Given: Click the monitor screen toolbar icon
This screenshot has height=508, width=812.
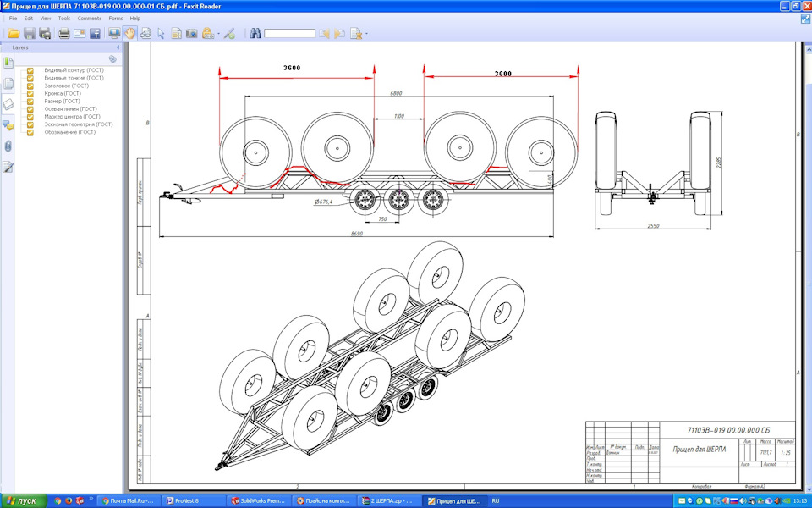Looking at the screenshot, I should coord(114,34).
